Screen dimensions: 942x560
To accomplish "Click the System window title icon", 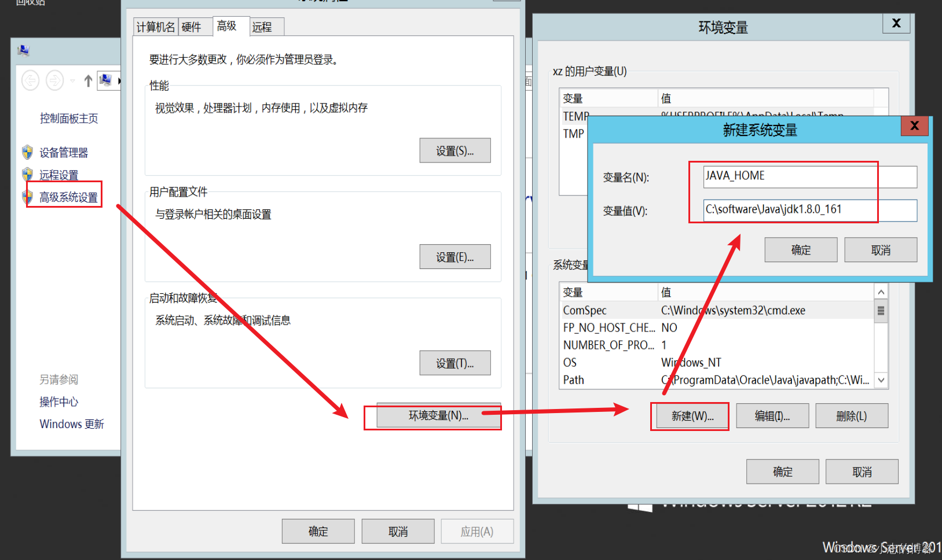I will 24,51.
